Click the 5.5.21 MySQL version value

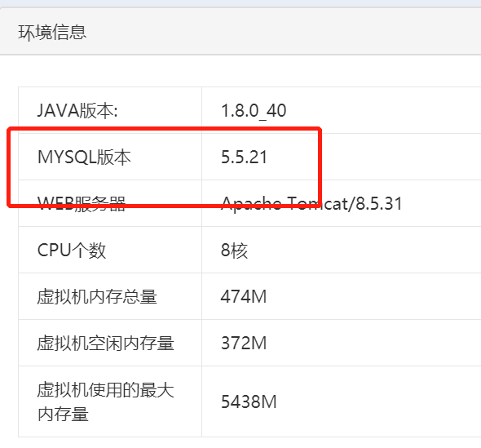pos(245,157)
